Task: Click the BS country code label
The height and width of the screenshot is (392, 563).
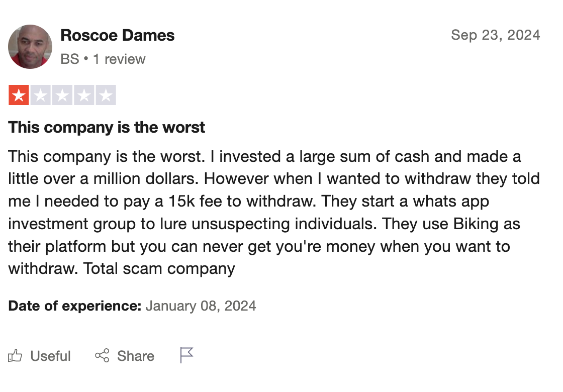Action: click(x=70, y=59)
